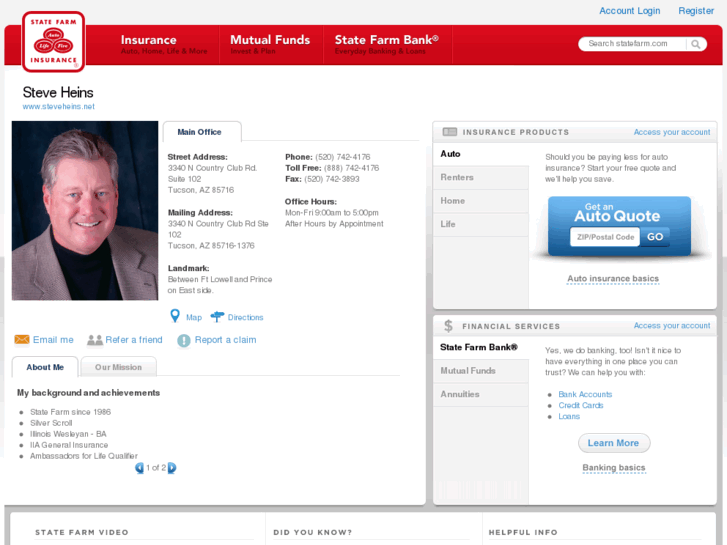Select the Annuities financial services tab
The height and width of the screenshot is (545, 727).
[x=481, y=394]
